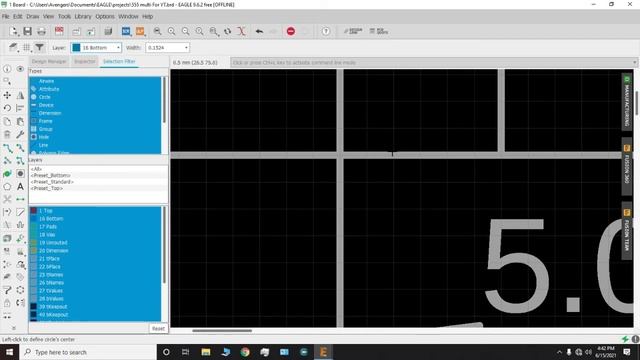640x360 pixels.
Task: Select the Change wrench tool
Action: tap(20, 134)
